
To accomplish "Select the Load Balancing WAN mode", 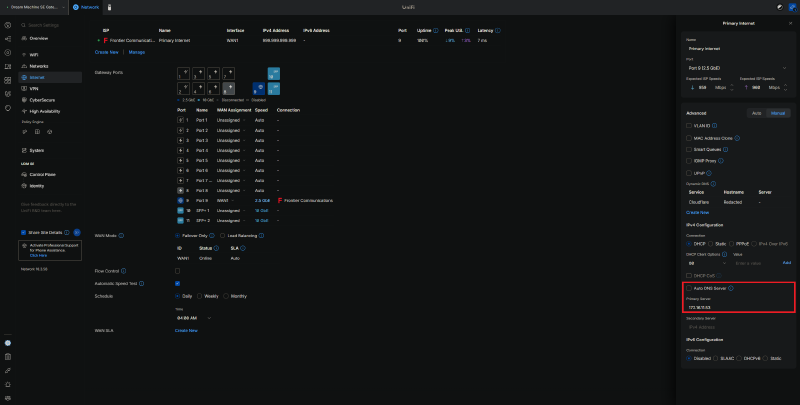I will (x=222, y=236).
